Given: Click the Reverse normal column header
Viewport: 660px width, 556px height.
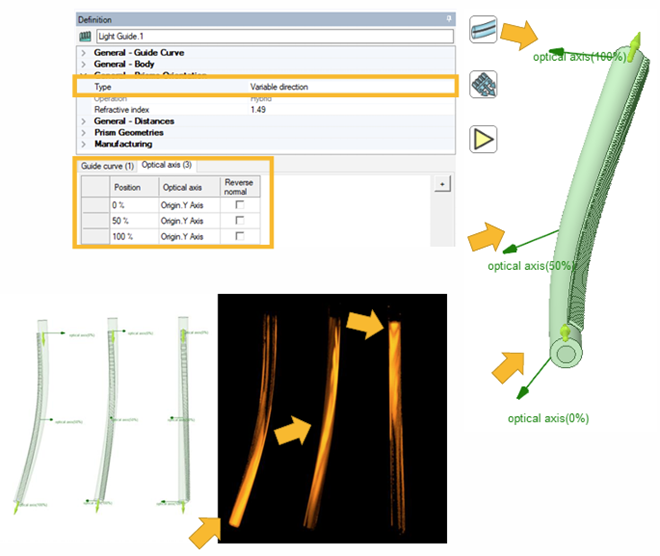Looking at the screenshot, I should click(x=240, y=187).
